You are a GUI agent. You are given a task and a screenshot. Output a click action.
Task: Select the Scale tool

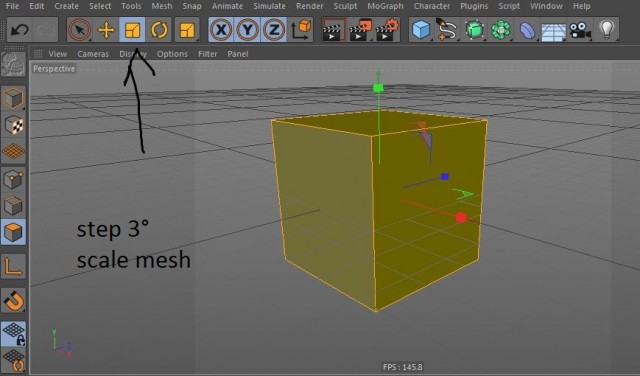point(132,30)
